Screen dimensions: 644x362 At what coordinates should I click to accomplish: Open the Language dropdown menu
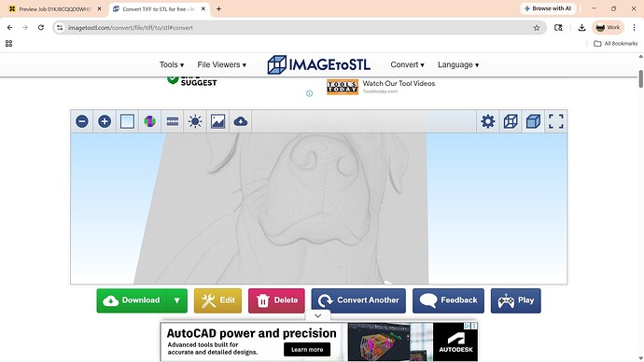(458, 65)
